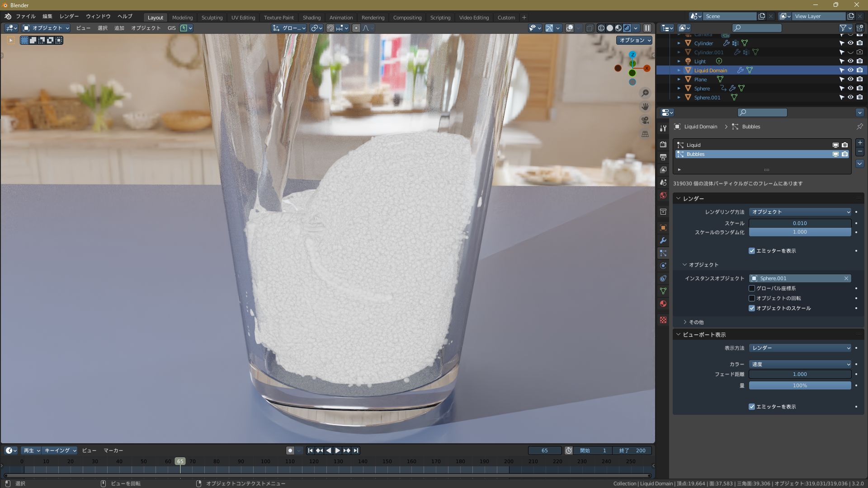Open the Material properties tab icon
868x488 pixels.
pyautogui.click(x=663, y=304)
